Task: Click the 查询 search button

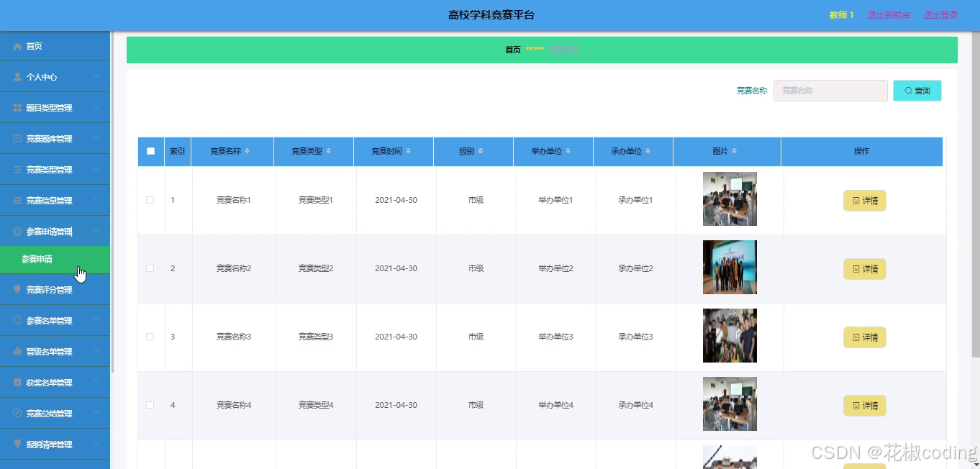Action: pyautogui.click(x=917, y=91)
